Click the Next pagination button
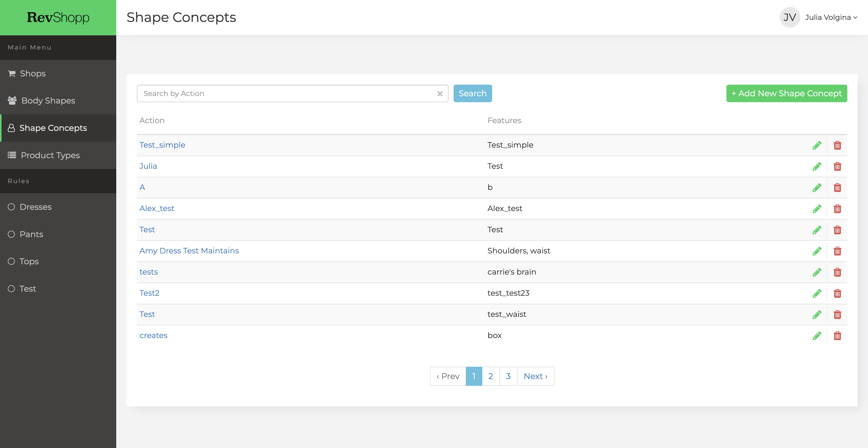The height and width of the screenshot is (448, 868). pyautogui.click(x=536, y=376)
